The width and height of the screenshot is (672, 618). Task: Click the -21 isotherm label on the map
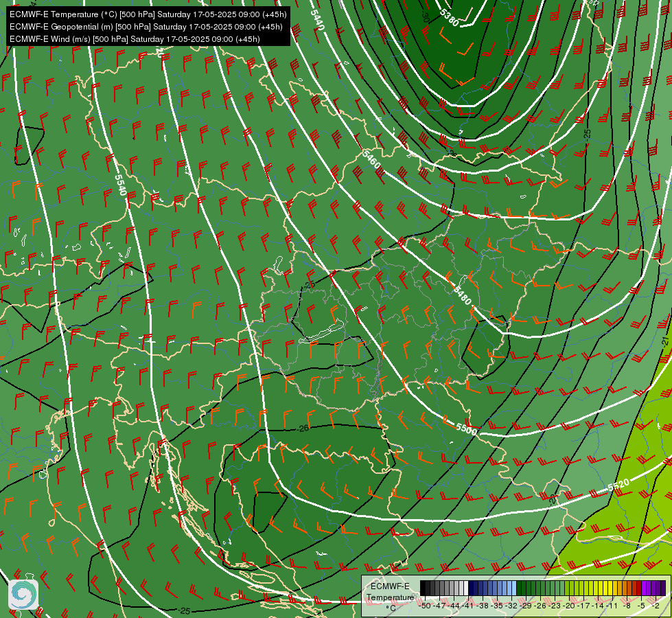click(666, 342)
